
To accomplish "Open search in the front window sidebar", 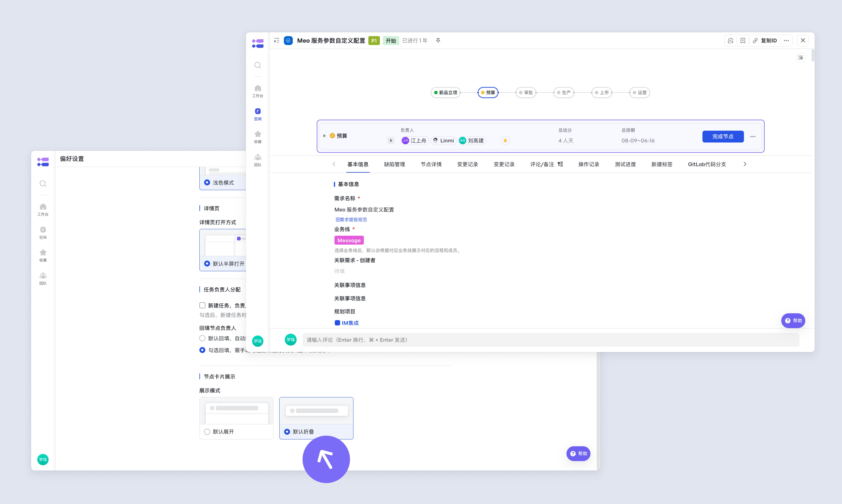I will point(258,65).
